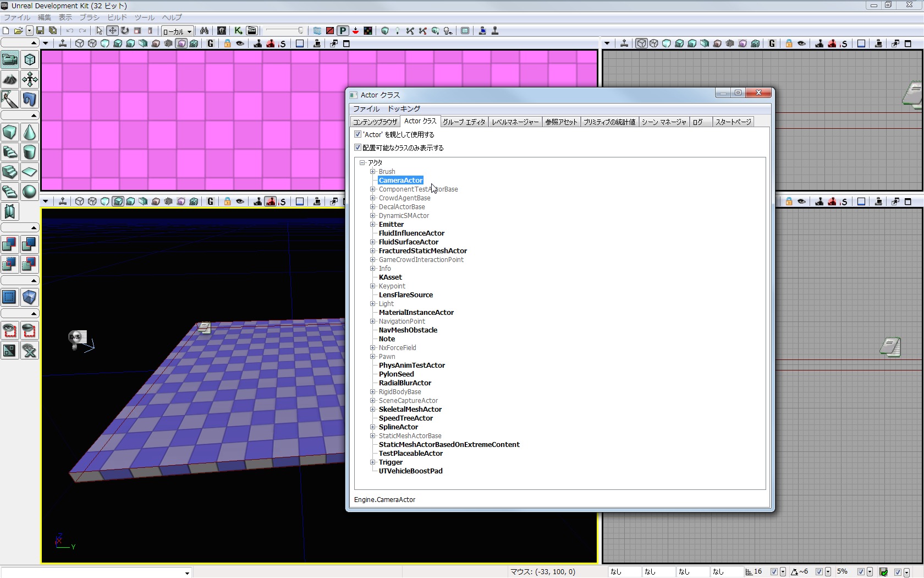Screen dimensions: 924x578
Task: Click the binoculars search icon
Action: [x=204, y=31]
